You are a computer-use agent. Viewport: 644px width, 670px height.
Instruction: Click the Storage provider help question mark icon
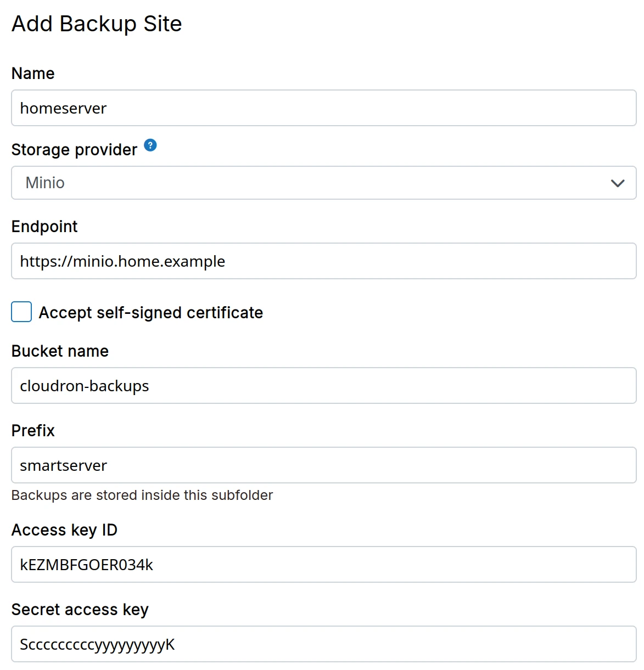[150, 145]
